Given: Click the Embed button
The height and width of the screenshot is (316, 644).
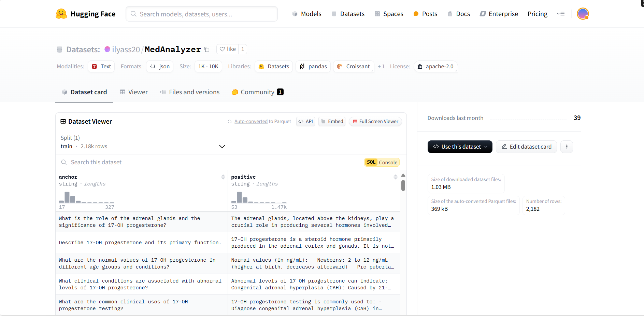Looking at the screenshot, I should tap(332, 121).
